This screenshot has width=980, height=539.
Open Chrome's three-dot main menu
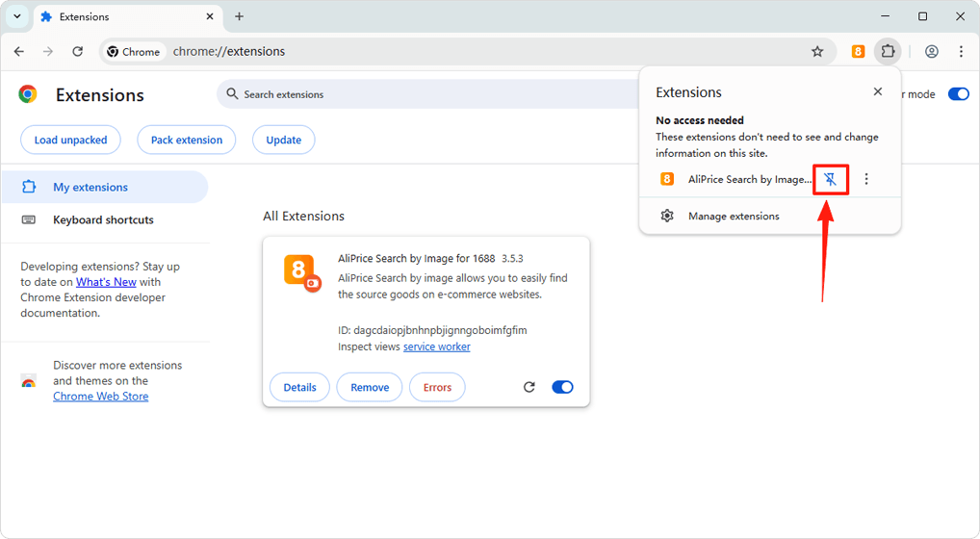[x=961, y=52]
